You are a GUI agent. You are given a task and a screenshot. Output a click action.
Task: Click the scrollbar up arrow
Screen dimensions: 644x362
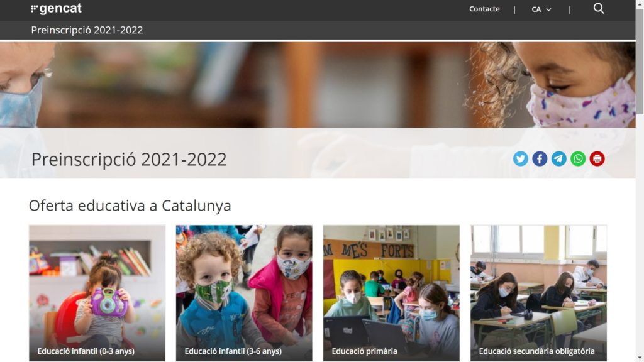[640, 4]
